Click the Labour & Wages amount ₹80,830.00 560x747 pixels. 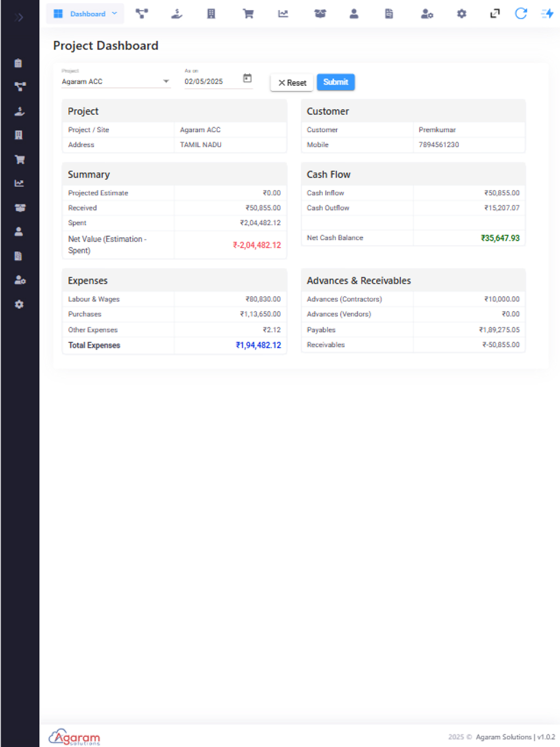pos(263,299)
